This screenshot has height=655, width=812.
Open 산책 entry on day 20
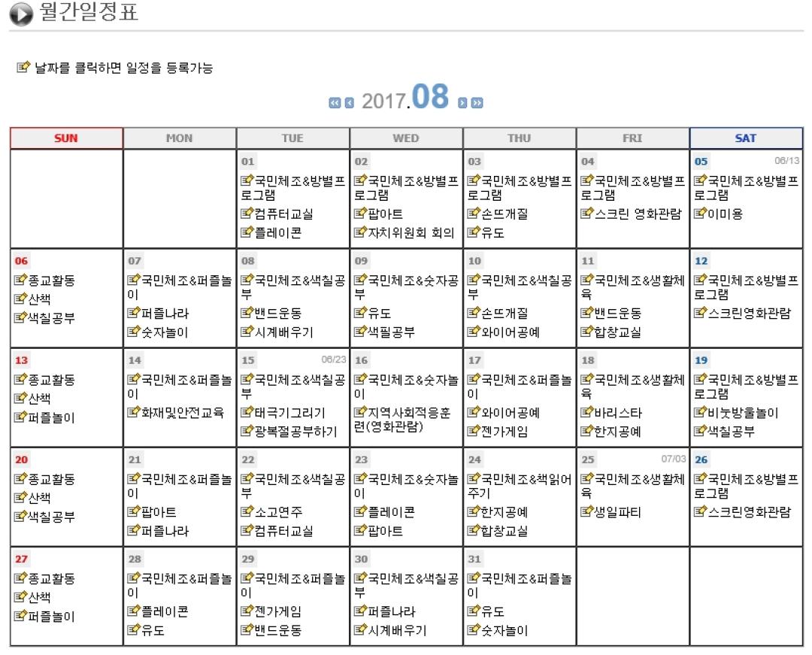[39, 498]
